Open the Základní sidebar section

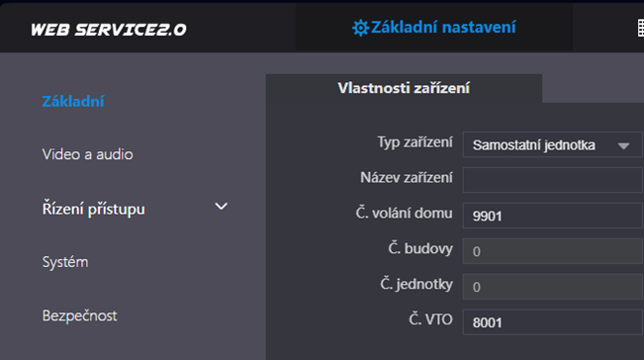tap(73, 101)
